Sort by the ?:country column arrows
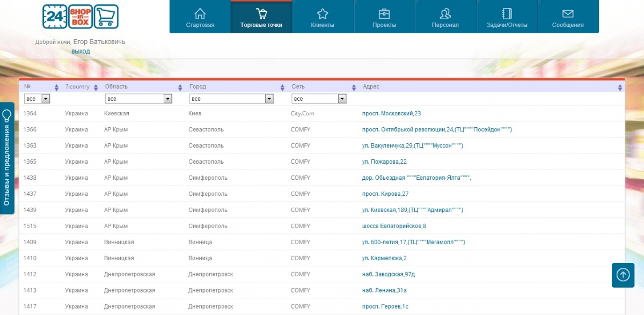Image resolution: width=644 pixels, height=315 pixels. (96, 87)
